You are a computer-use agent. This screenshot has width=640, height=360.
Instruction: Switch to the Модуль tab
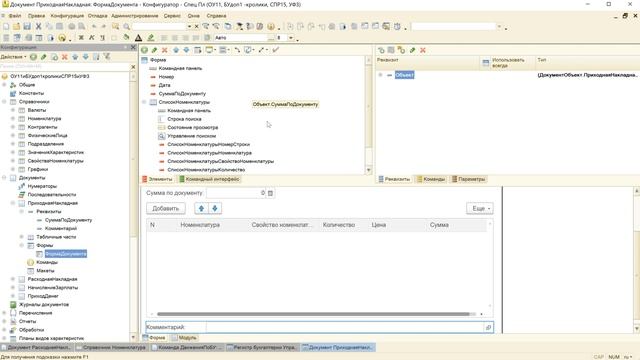(184, 338)
